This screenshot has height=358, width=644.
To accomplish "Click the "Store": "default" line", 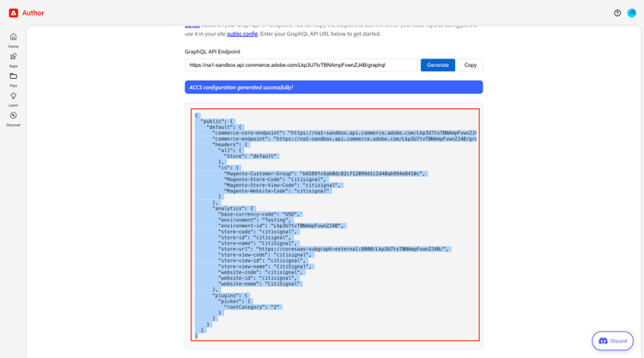I will point(252,156).
